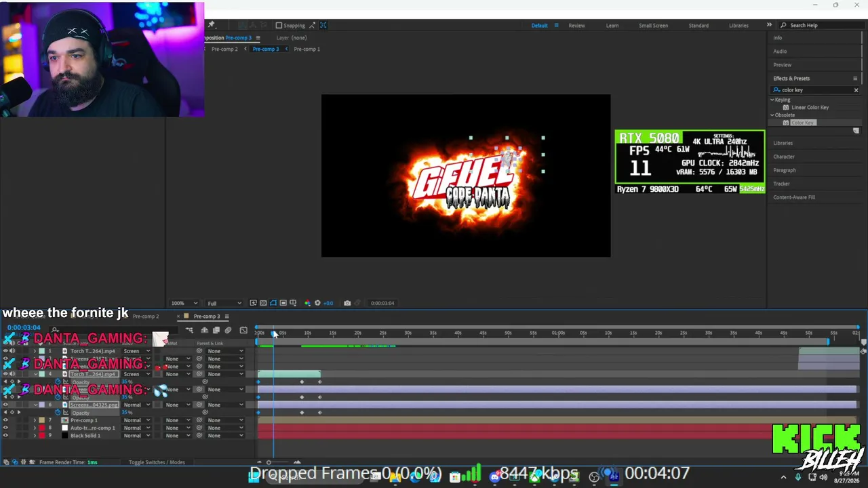Switch to the Review workspace

pos(576,26)
